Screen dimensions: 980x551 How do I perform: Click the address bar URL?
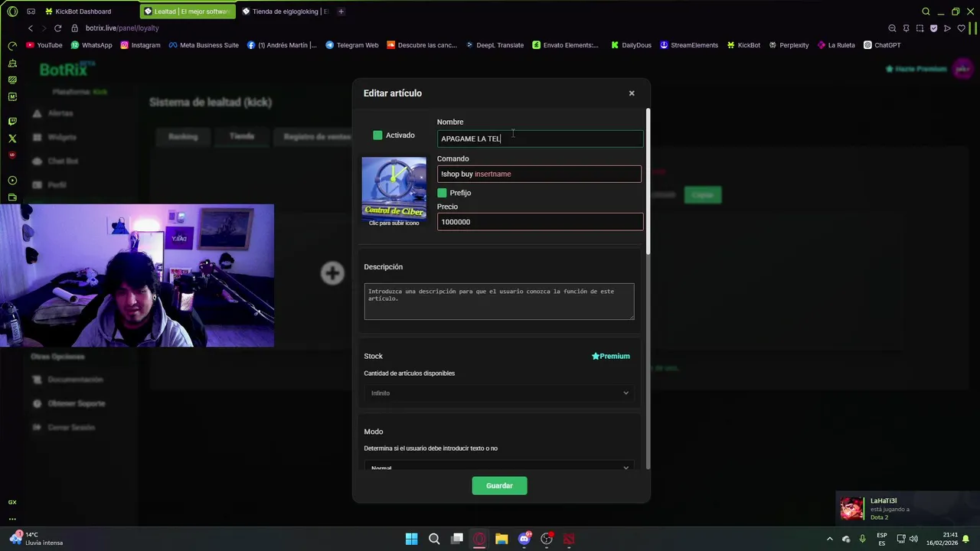point(122,28)
